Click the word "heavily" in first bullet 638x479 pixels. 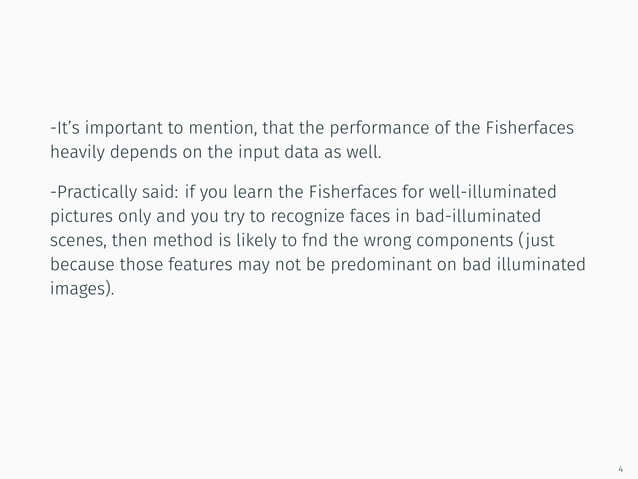click(x=77, y=153)
